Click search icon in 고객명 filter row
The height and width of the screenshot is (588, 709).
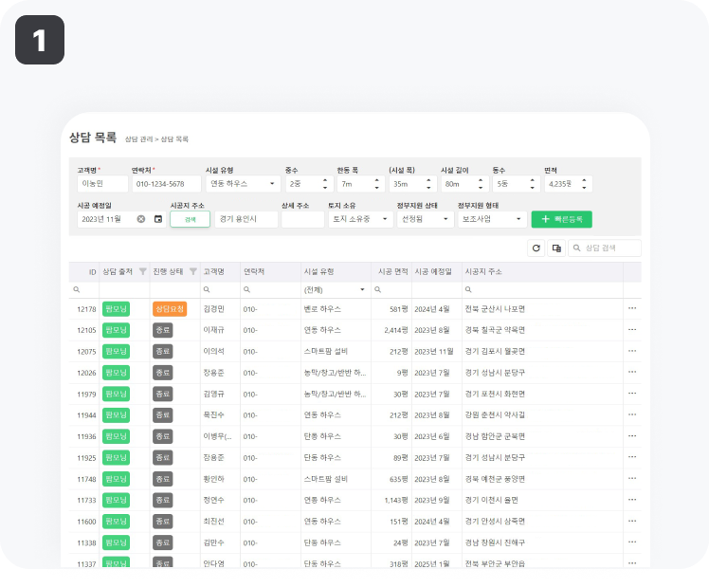click(207, 289)
